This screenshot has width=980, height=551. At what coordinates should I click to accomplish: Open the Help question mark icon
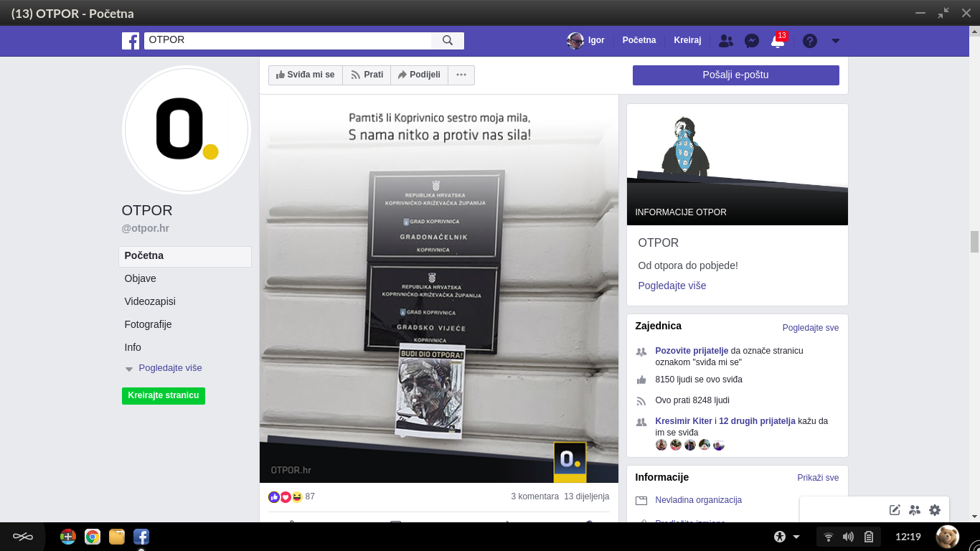pyautogui.click(x=810, y=41)
